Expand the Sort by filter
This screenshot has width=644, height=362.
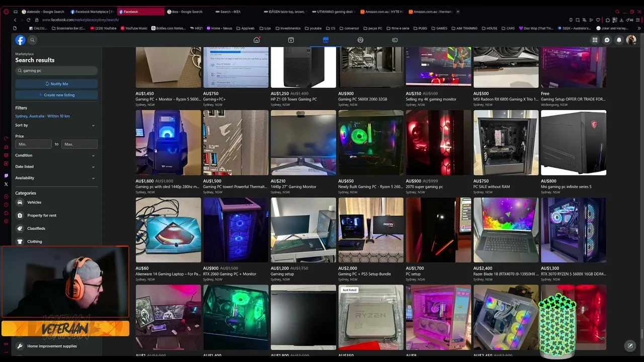click(x=55, y=125)
